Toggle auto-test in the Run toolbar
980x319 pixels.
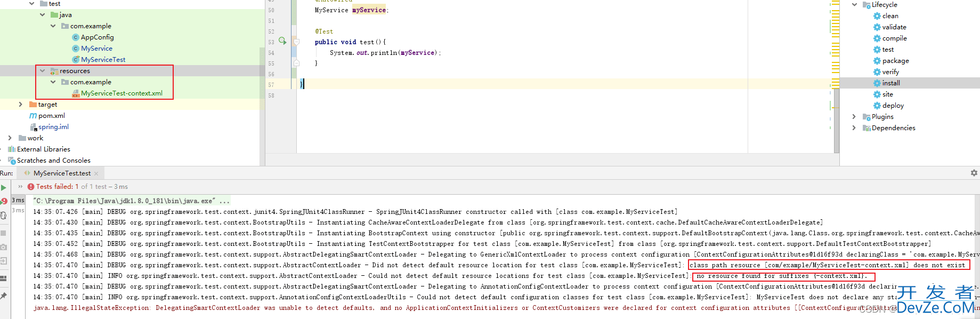click(x=3, y=215)
